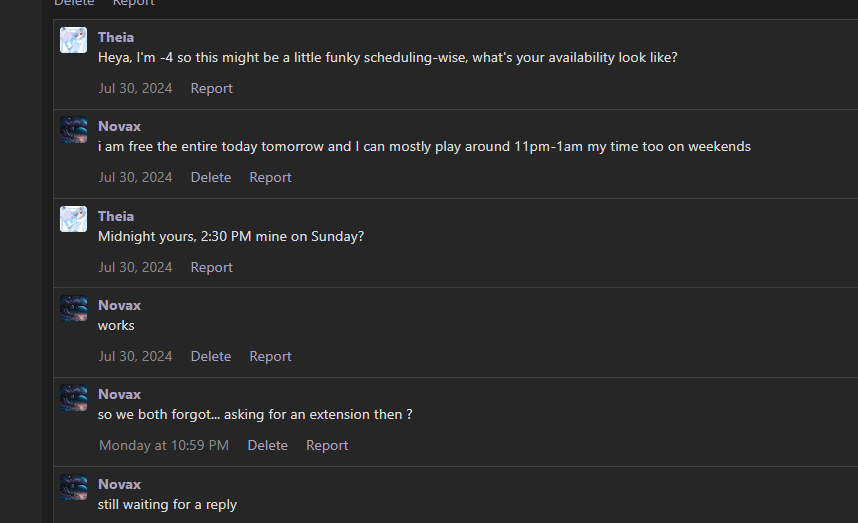
Task: Open the Monday at 10:59 PM timestamp
Action: click(164, 446)
